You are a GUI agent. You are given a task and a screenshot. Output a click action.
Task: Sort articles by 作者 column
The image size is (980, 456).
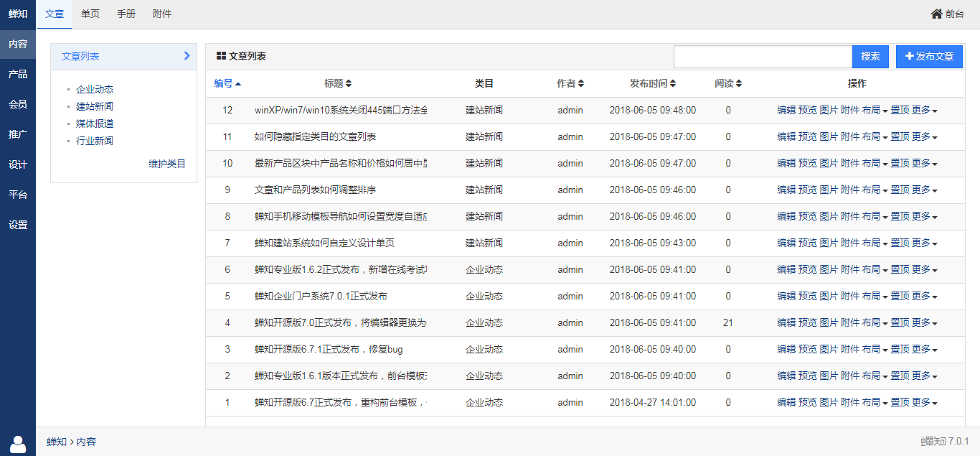[x=570, y=83]
